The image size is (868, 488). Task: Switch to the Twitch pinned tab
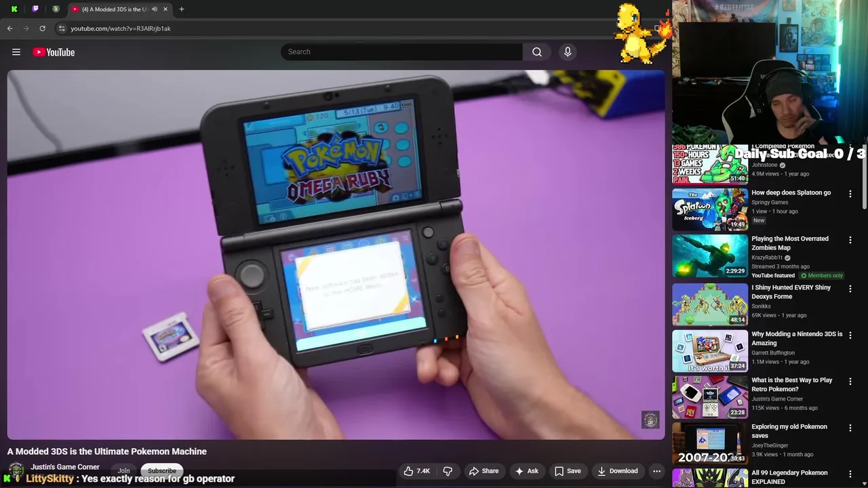click(35, 9)
